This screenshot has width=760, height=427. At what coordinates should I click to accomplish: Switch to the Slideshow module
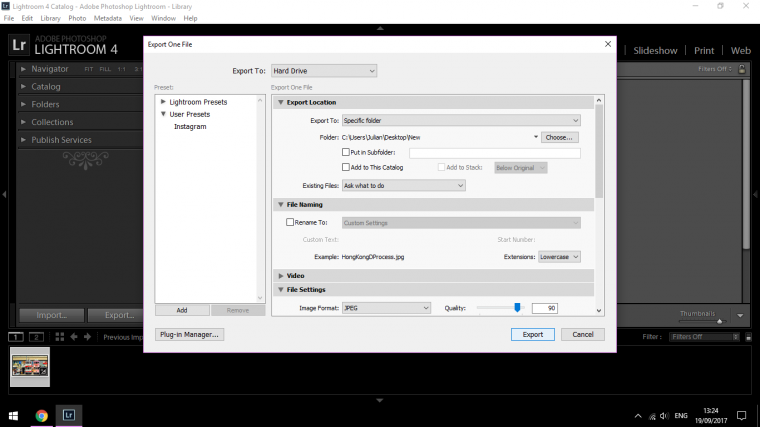[x=655, y=50]
